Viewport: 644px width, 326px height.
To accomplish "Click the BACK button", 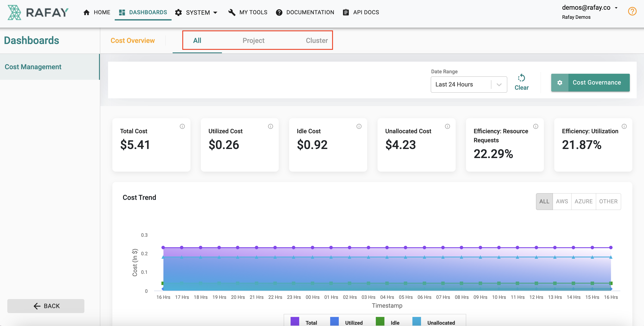I will tap(46, 306).
